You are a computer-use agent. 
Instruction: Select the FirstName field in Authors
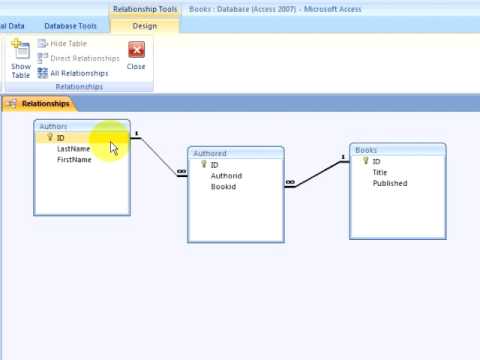point(74,160)
